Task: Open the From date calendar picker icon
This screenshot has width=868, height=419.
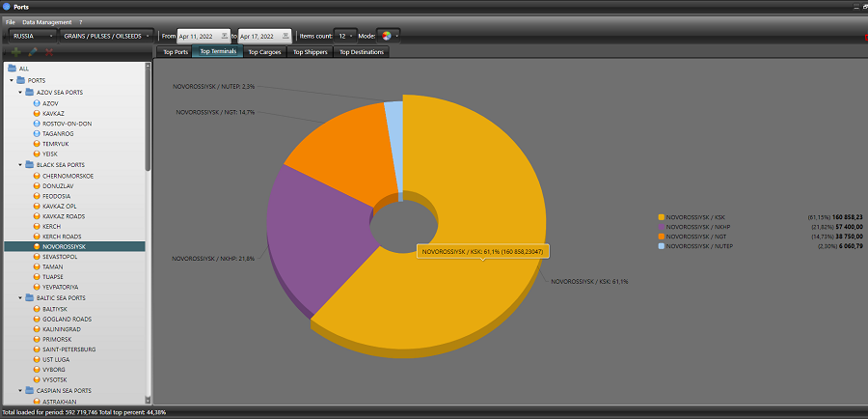Action: [x=224, y=36]
